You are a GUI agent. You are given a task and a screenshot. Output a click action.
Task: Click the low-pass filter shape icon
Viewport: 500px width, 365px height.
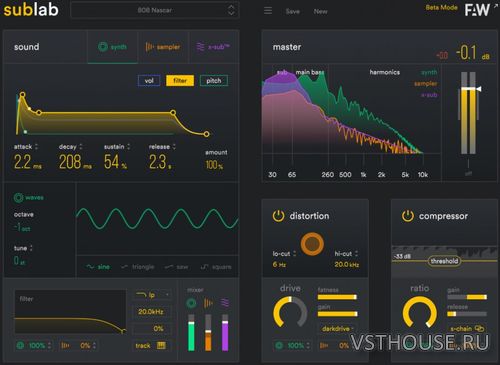[141, 295]
